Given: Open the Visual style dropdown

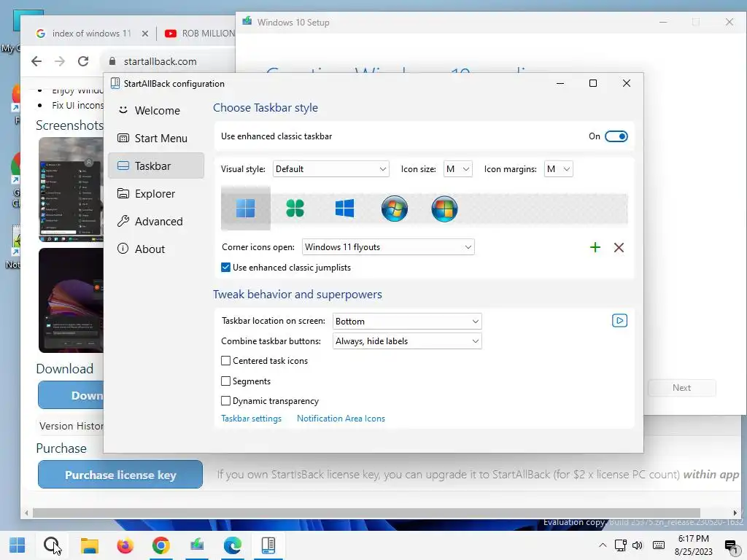Looking at the screenshot, I should (330, 169).
